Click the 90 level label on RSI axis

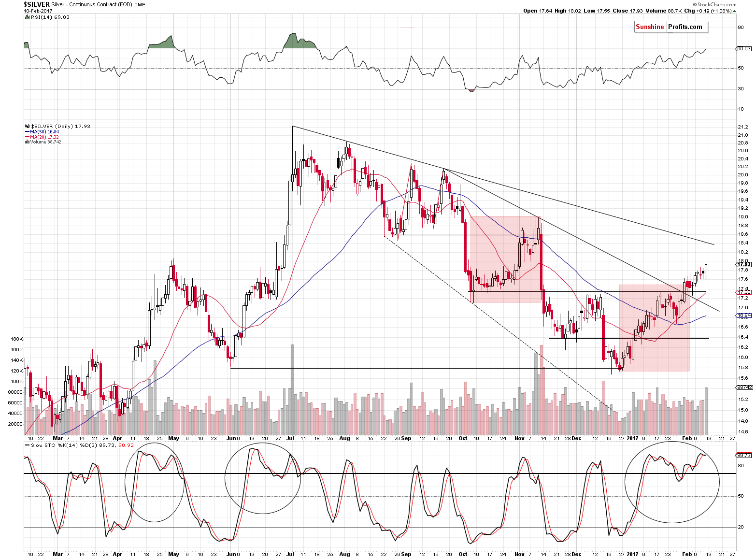pyautogui.click(x=741, y=28)
